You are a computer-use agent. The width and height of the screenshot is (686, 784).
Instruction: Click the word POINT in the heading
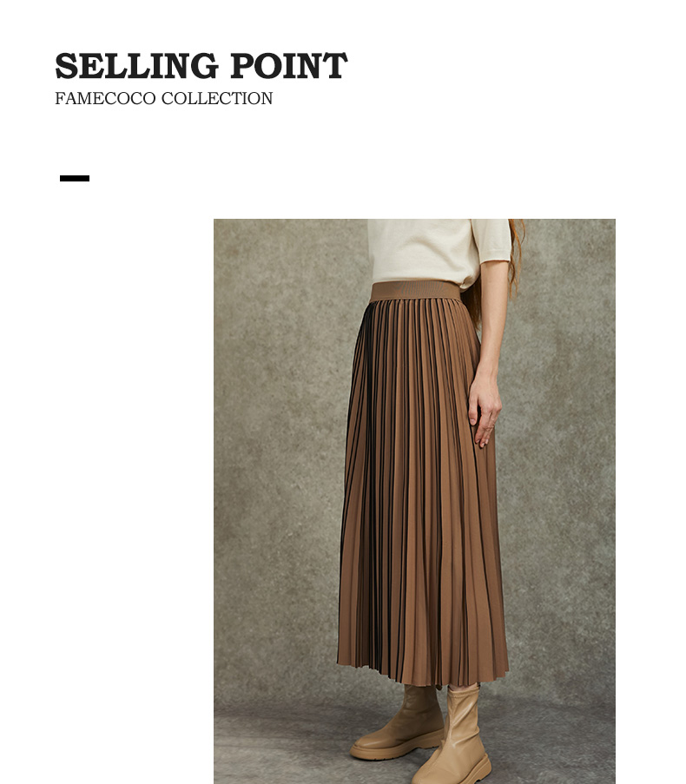click(x=288, y=65)
